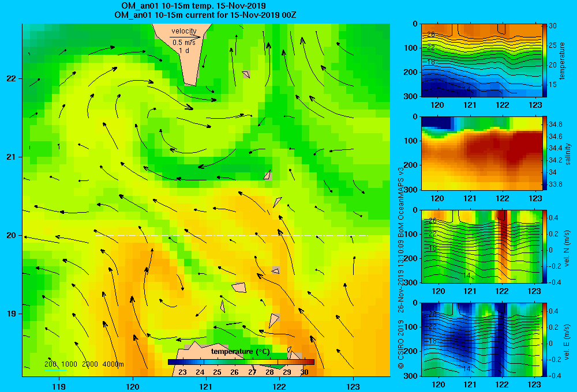The height and width of the screenshot is (392, 577).
Task: Open the northward velocity section panel
Action: 482,246
